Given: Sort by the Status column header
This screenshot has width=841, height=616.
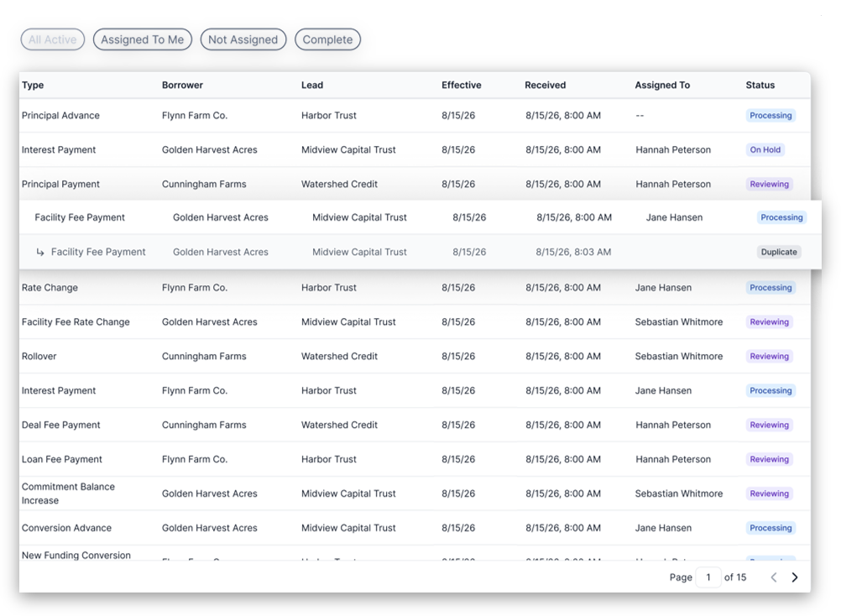Looking at the screenshot, I should [x=760, y=86].
